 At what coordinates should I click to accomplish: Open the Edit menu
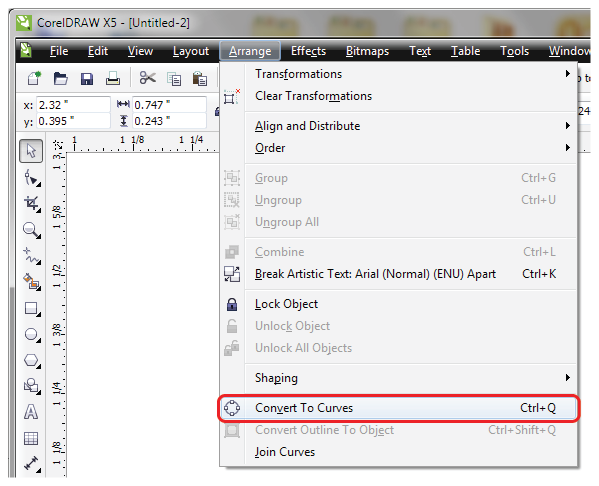(x=98, y=51)
